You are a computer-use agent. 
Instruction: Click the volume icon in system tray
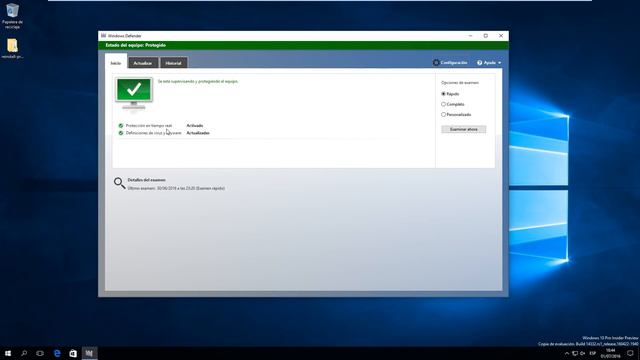pyautogui.click(x=583, y=353)
